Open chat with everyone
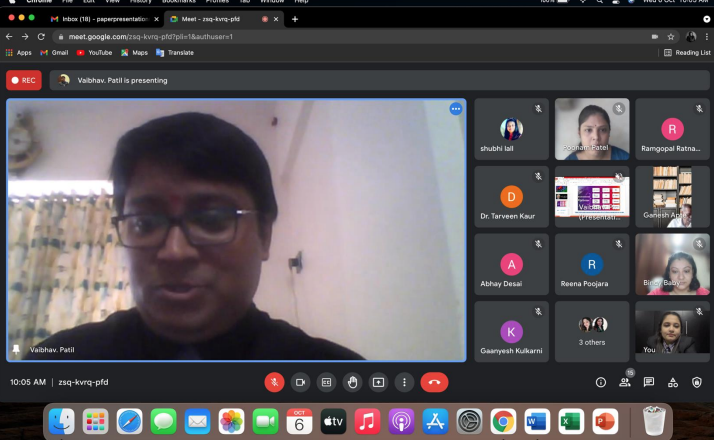The image size is (714, 440). tap(649, 383)
